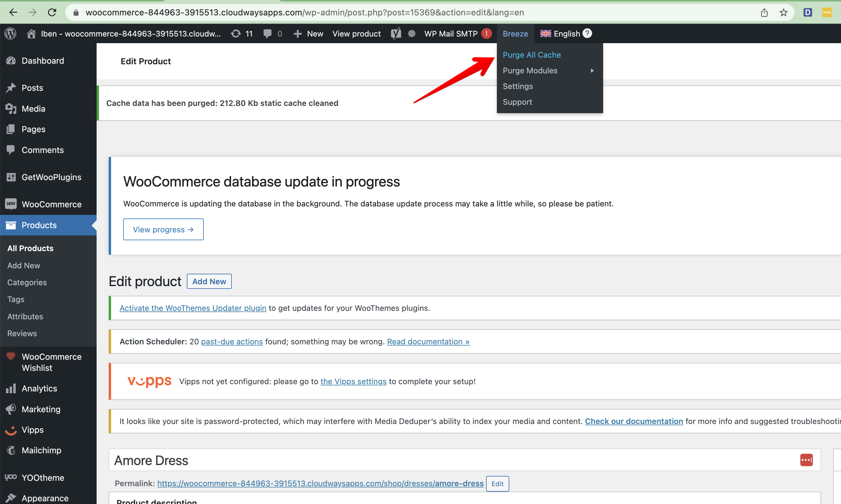
Task: Click Add New button beside Edit product
Action: pyautogui.click(x=209, y=281)
